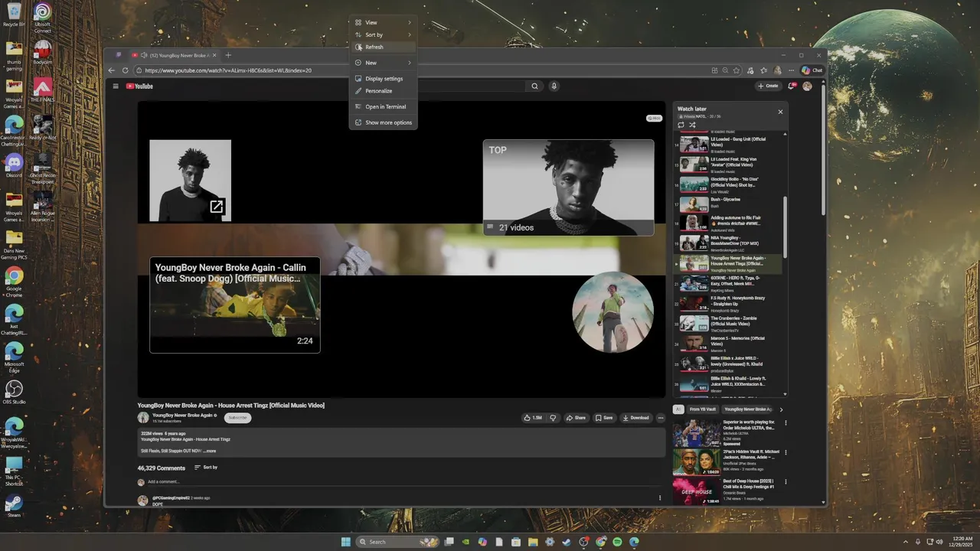
Task: Select the 'From YB Vault' chip
Action: click(703, 409)
